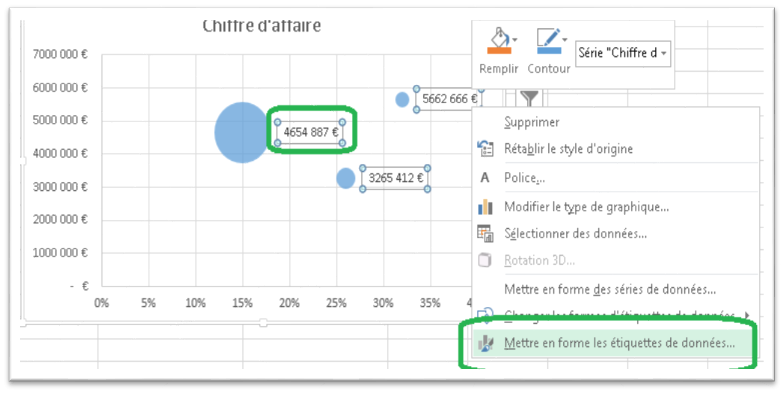Click the Contour pen outline icon
The image size is (784, 394).
[x=548, y=41]
